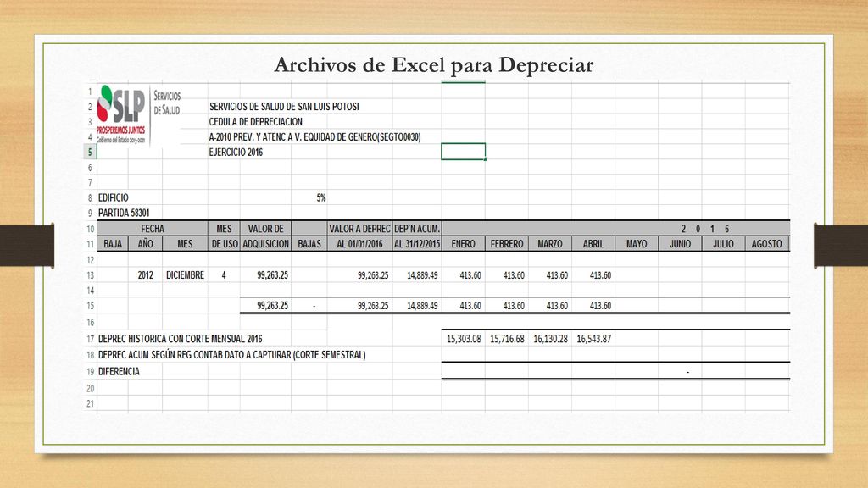Click the '2 0 1 6' year header
The height and width of the screenshot is (488, 868).
pyautogui.click(x=705, y=229)
